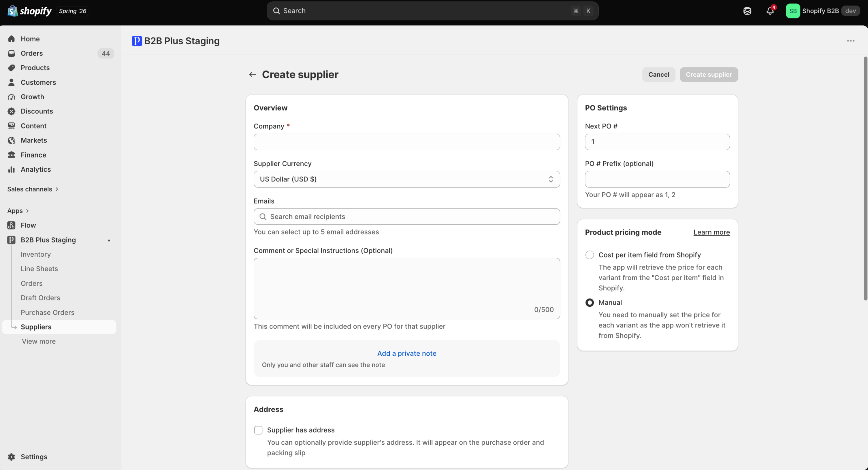Expand the Apps section

pos(18,211)
